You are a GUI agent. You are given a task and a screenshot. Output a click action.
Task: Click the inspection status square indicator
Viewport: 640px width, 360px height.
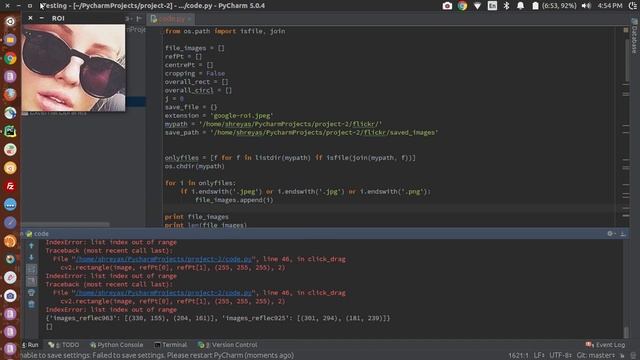[x=626, y=30]
